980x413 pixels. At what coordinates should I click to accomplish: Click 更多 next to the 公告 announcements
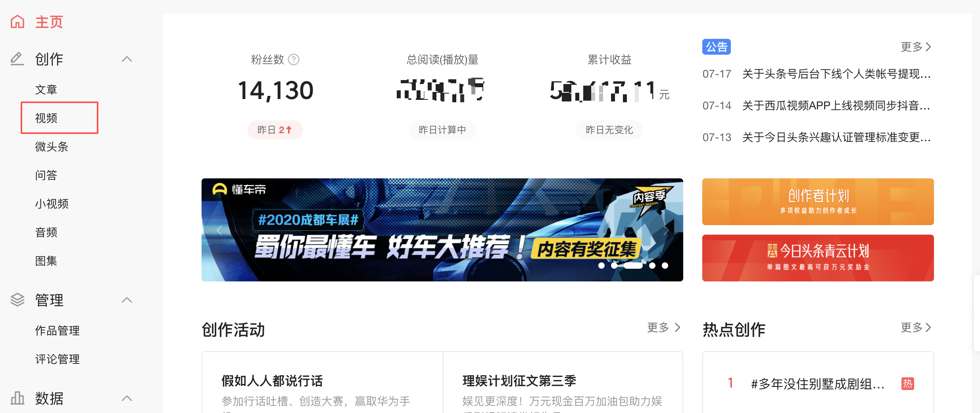pyautogui.click(x=916, y=47)
